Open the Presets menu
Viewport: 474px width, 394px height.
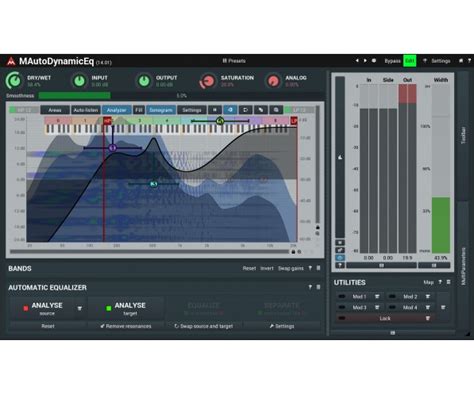tap(234, 61)
